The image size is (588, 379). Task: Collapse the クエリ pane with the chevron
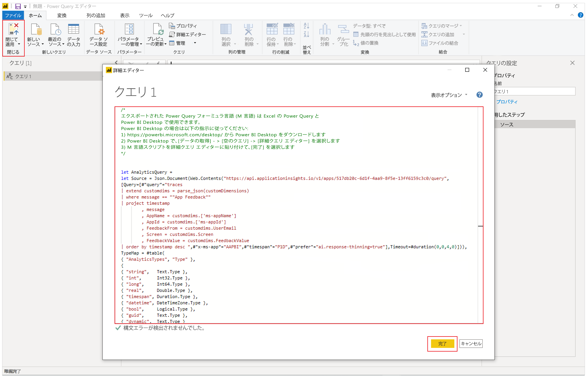click(116, 62)
